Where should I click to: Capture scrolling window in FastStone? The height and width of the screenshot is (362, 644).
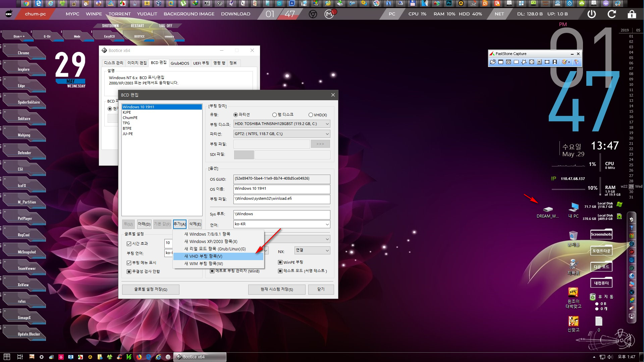click(x=539, y=62)
